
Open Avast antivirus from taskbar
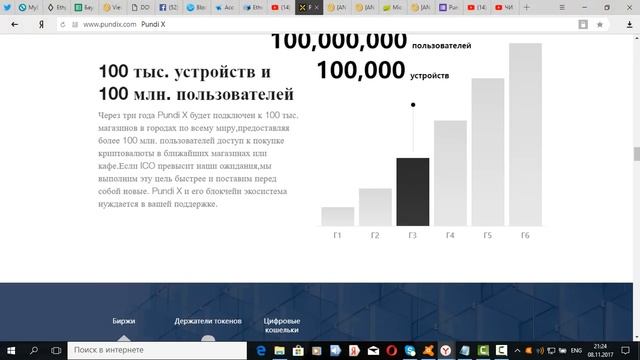[x=428, y=350]
